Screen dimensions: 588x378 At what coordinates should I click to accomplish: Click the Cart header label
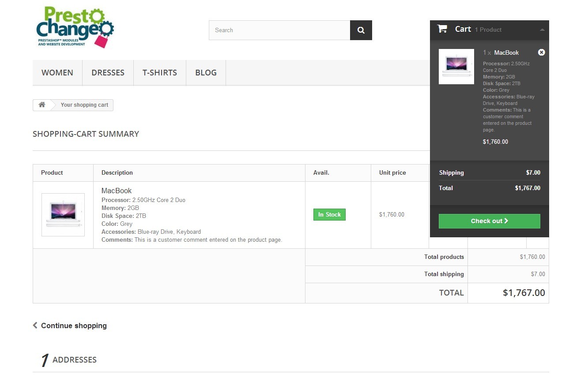463,29
